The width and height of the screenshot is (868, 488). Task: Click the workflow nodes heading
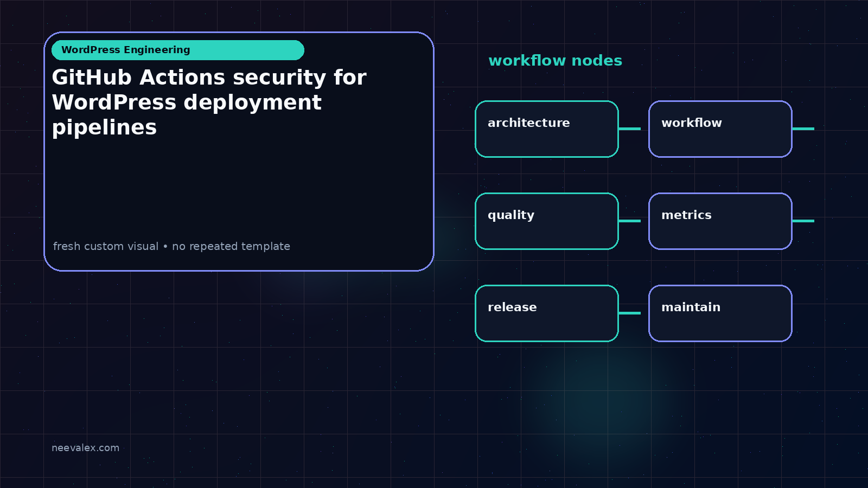point(555,60)
